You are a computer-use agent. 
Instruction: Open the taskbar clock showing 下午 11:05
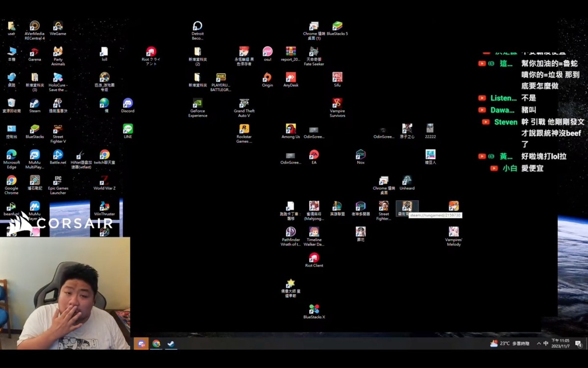click(561, 343)
